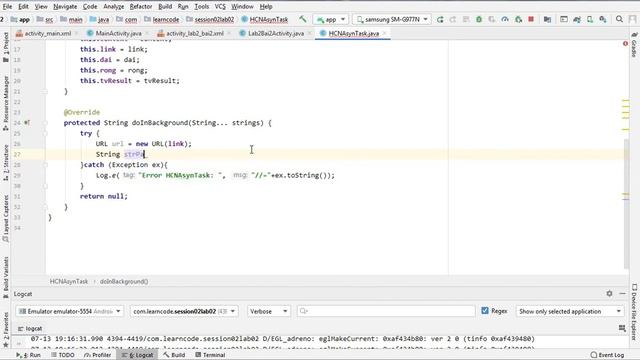The image size is (640, 360).
Task: Click the override gutter icon on line 24
Action: point(27,122)
